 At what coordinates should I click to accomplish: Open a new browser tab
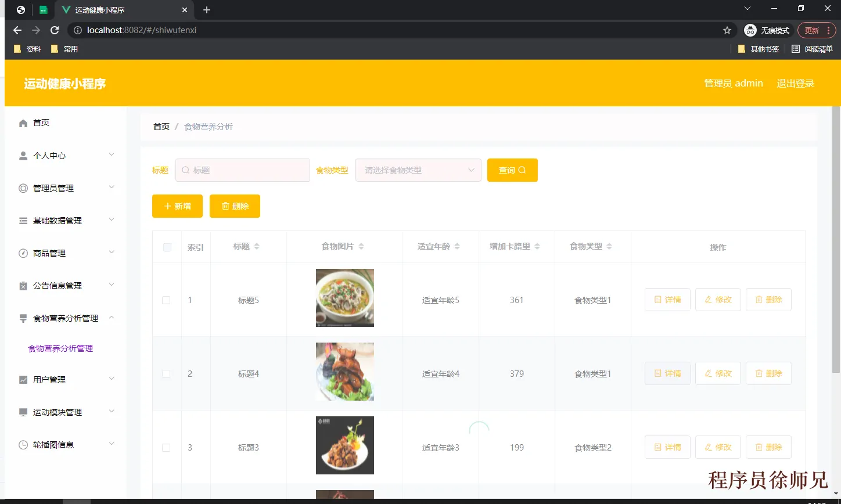point(207,10)
